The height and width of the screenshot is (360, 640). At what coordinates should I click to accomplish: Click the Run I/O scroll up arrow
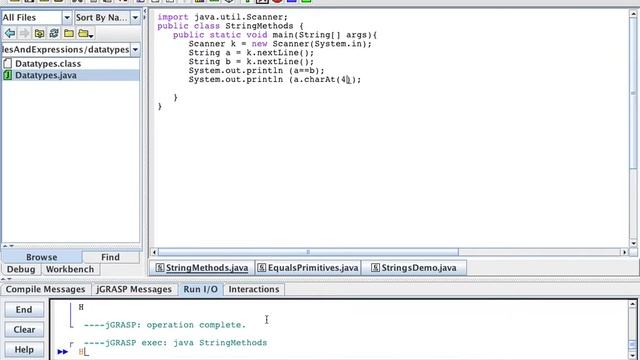pyautogui.click(x=632, y=304)
